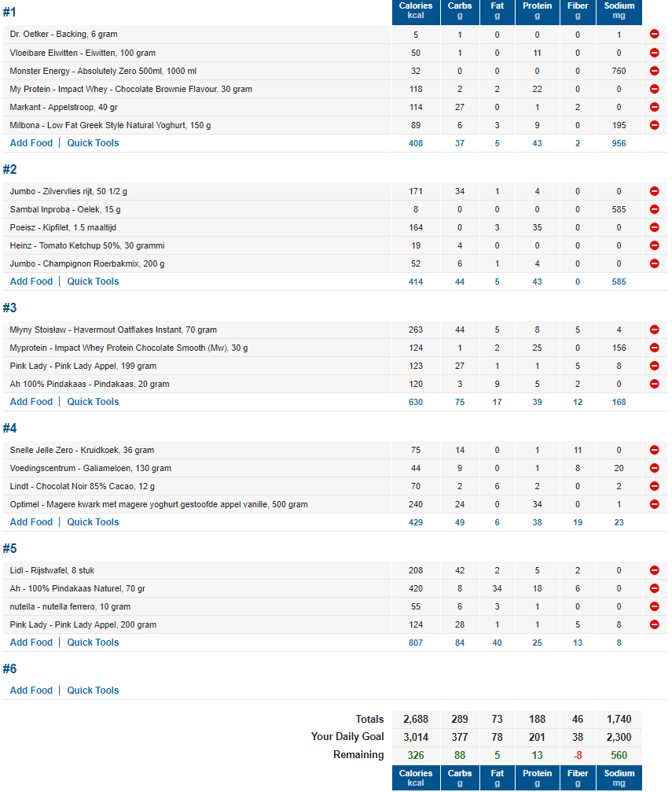Add Food to meal #6

(31, 691)
